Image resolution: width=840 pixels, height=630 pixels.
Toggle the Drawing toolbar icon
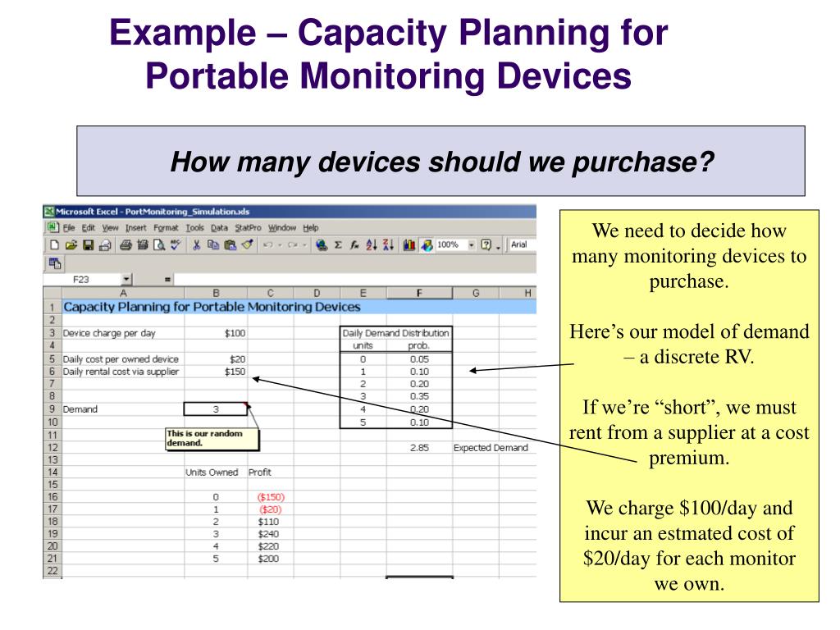427,244
